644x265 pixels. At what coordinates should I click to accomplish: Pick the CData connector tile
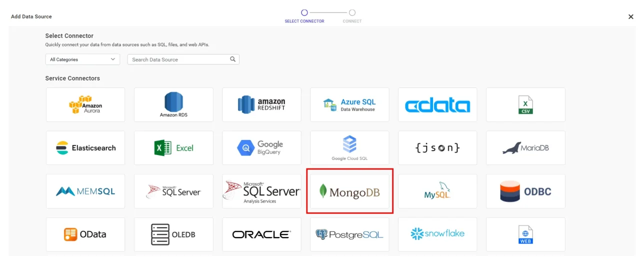pyautogui.click(x=437, y=104)
